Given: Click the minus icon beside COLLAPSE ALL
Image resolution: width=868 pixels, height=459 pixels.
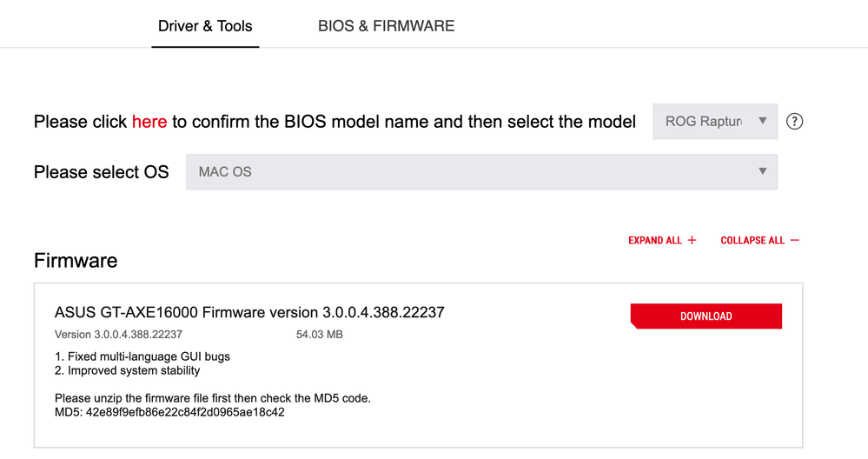Looking at the screenshot, I should (795, 241).
